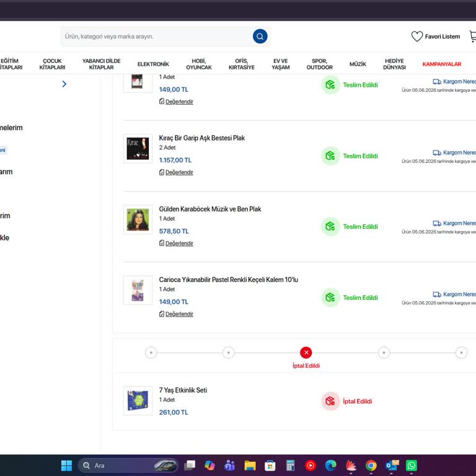This screenshot has width=476, height=476.
Task: Open the KAMPANYALAR menu item
Action: (442, 64)
